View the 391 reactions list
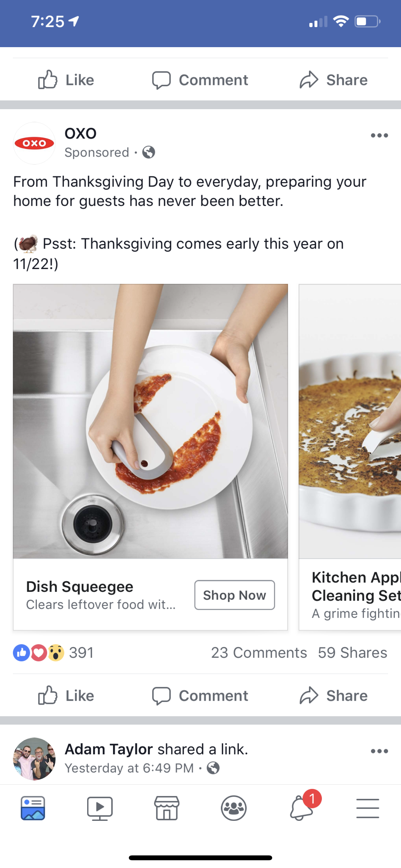401x868 pixels. click(53, 653)
